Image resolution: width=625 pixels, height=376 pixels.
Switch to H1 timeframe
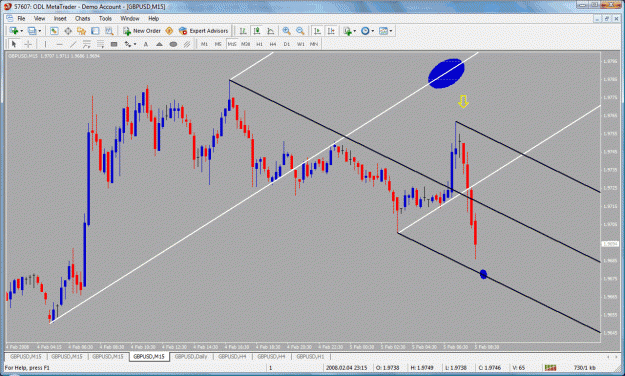pyautogui.click(x=259, y=44)
